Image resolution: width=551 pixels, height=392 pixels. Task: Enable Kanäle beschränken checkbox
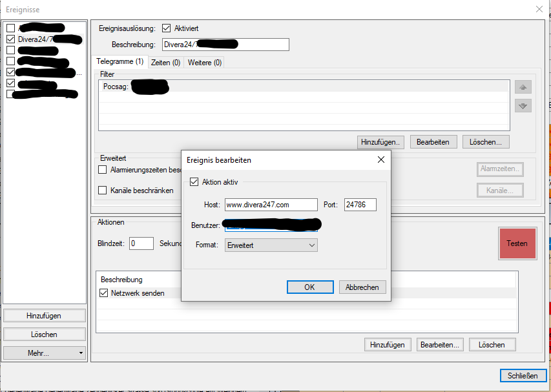point(102,191)
